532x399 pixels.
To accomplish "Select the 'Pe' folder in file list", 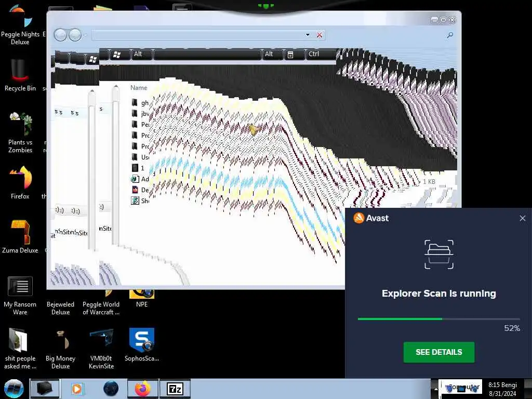I will pos(140,125).
